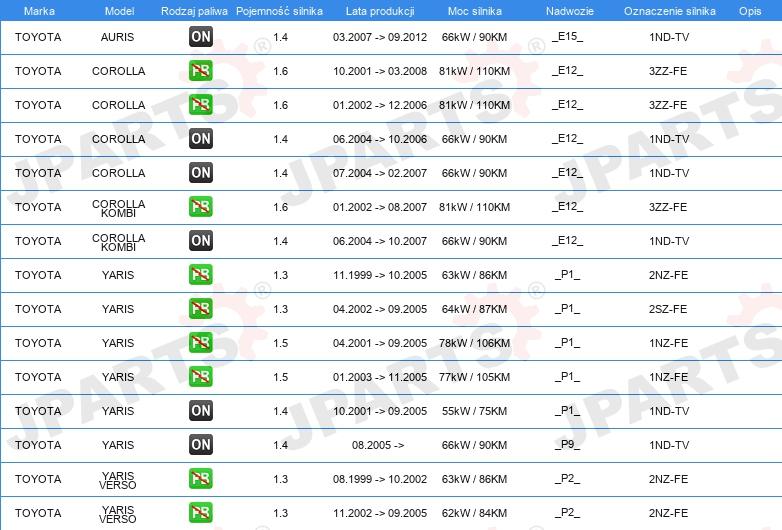Select the TOYOTA cell in the AURIS row
Screen dimensions: 782x530
[38, 37]
